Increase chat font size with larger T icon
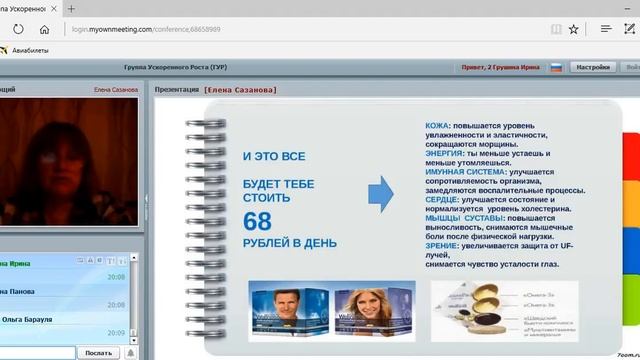640x360 pixels. coord(111,261)
